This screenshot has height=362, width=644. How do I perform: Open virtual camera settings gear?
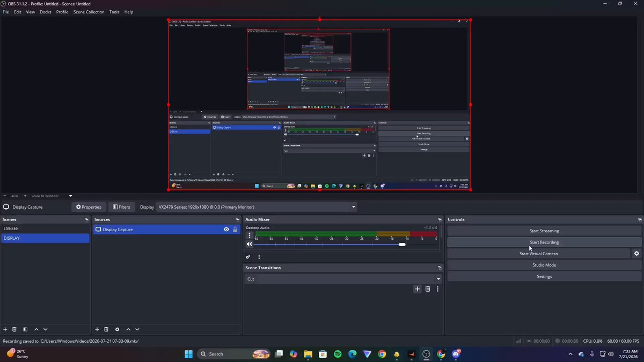[x=637, y=254]
